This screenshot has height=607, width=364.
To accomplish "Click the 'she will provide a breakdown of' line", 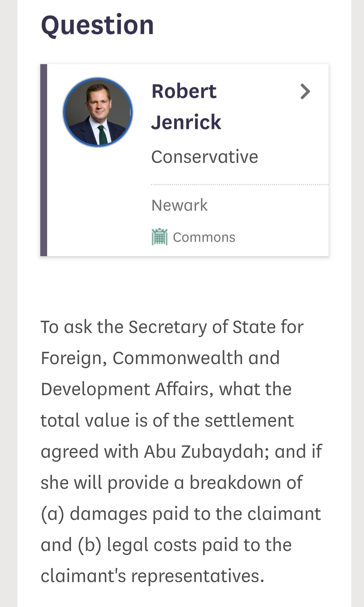I will pyautogui.click(x=171, y=483).
